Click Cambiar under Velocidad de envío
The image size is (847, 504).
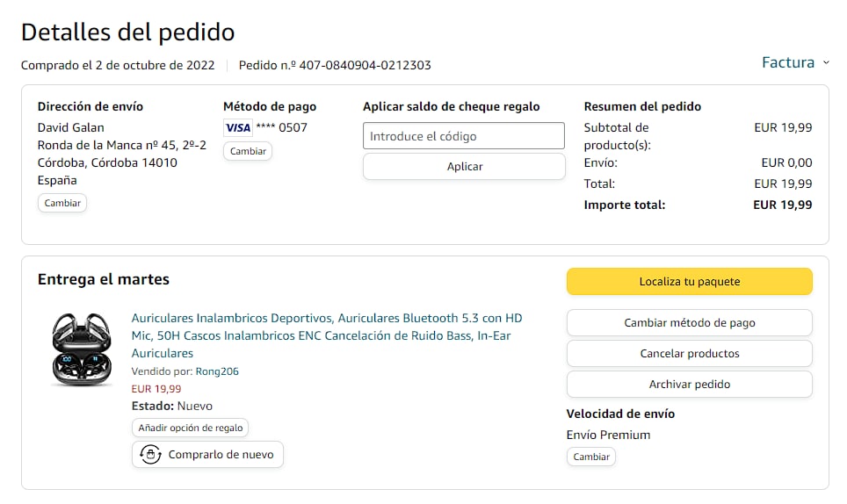pos(590,457)
